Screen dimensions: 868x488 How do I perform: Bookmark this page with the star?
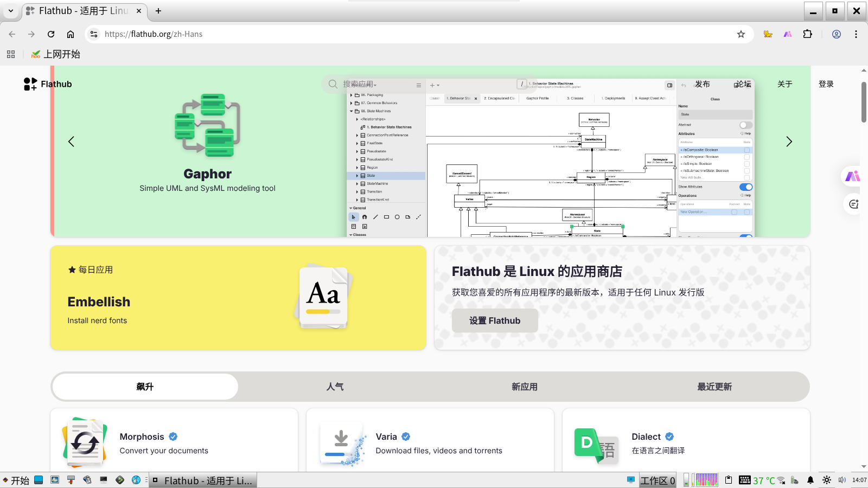coord(741,34)
